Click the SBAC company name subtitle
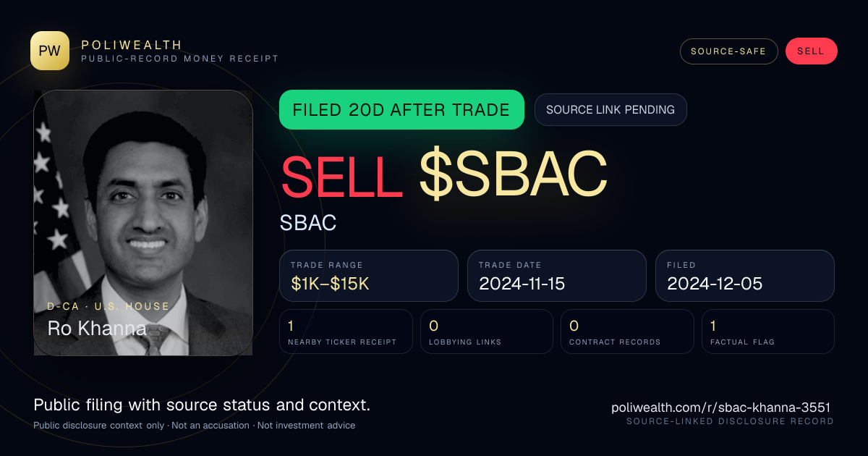This screenshot has height=456, width=868. pos(308,223)
